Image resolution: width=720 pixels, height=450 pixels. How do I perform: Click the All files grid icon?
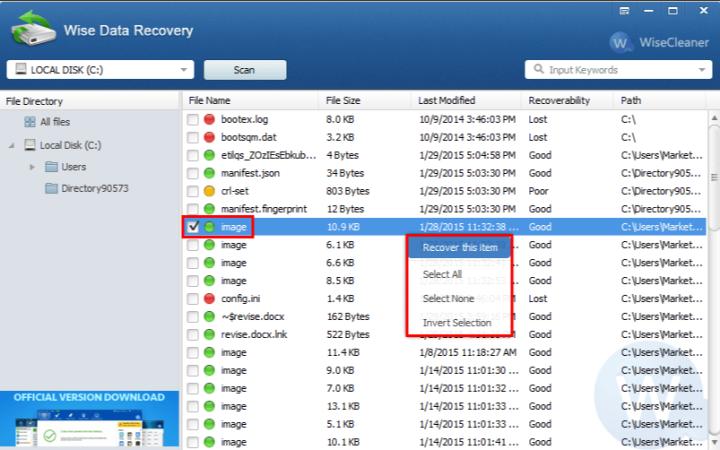(x=30, y=122)
